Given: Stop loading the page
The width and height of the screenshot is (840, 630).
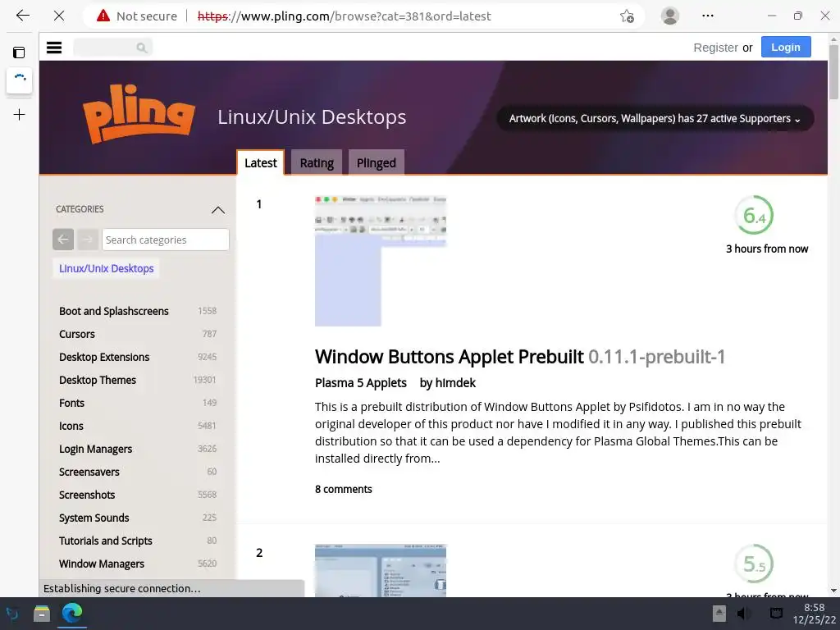Looking at the screenshot, I should pyautogui.click(x=59, y=16).
